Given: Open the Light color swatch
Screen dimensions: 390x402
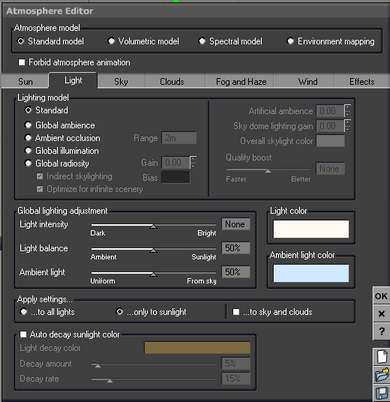Looking at the screenshot, I should pos(311,229).
